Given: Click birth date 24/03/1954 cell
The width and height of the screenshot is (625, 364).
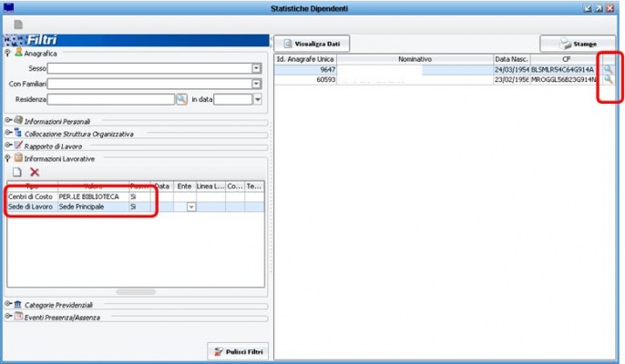Looking at the screenshot, I should tap(512, 69).
